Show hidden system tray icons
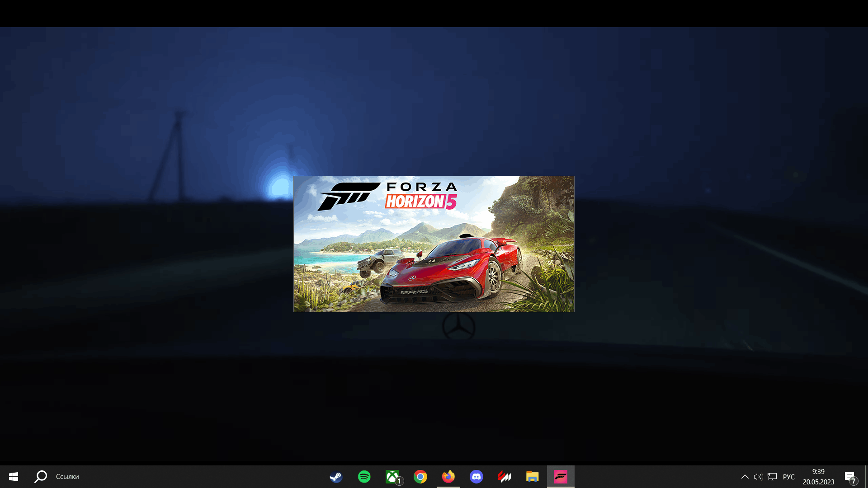868x488 pixels. click(x=745, y=477)
